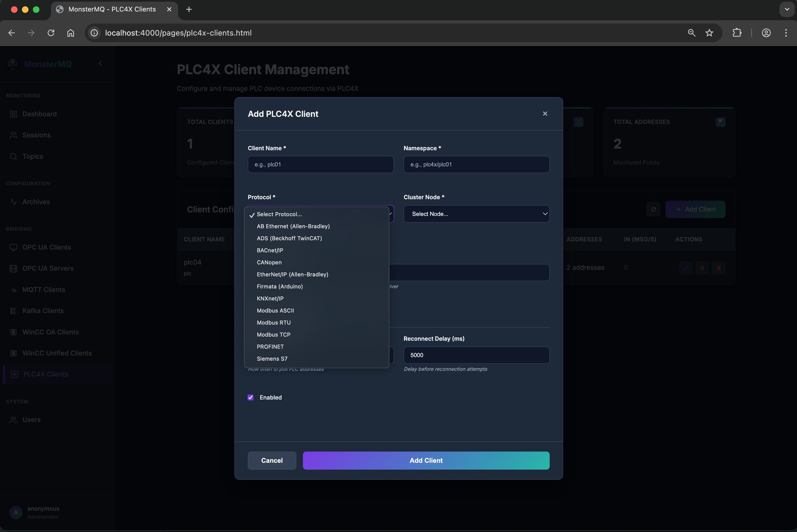Click the Add Client gradient button
Viewport: 797px width, 532px height.
426,460
